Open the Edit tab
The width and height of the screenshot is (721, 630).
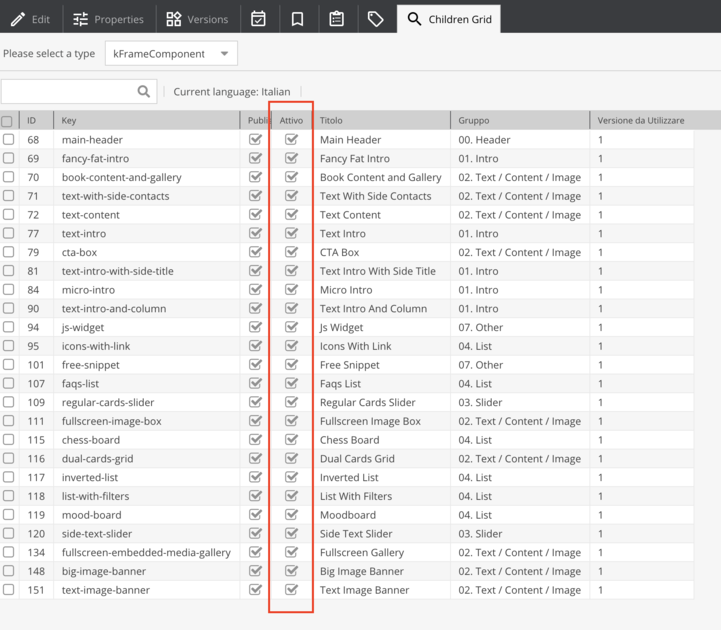[x=30, y=19]
